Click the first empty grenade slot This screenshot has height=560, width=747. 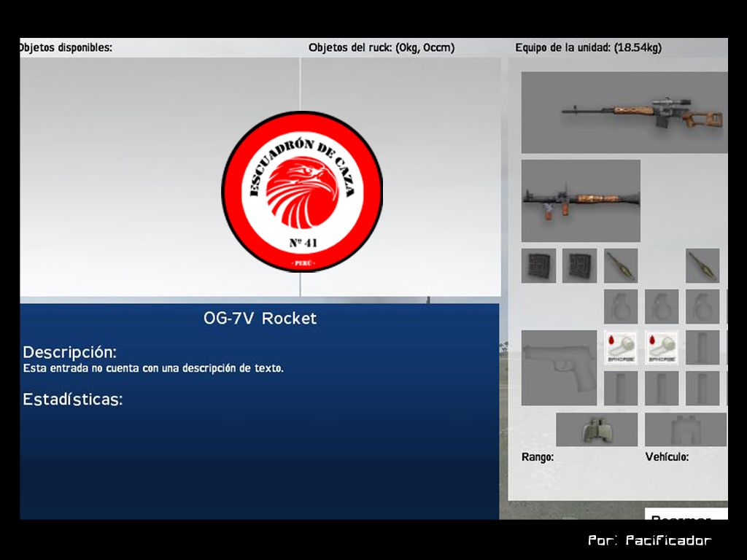(x=621, y=307)
